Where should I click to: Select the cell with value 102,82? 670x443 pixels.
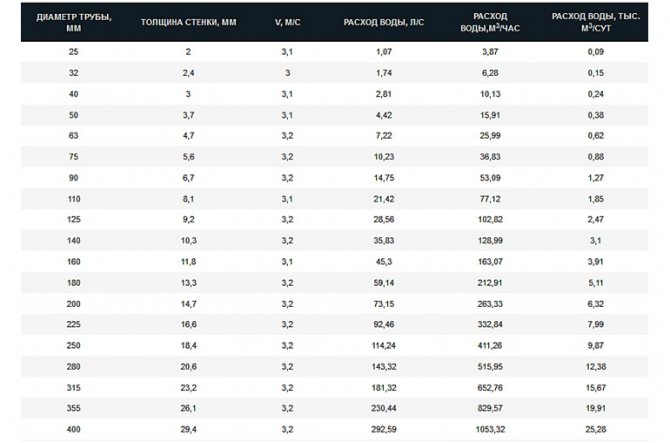coord(490,219)
